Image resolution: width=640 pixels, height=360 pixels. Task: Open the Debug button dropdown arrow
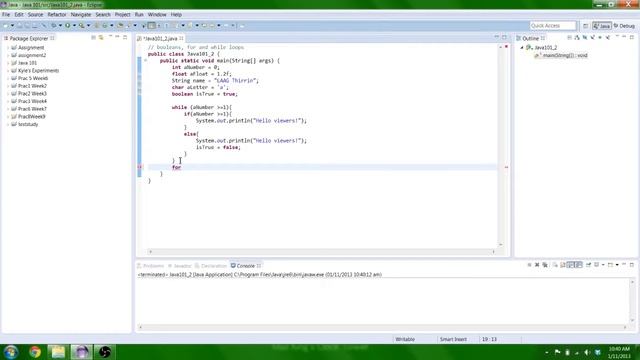coord(60,25)
